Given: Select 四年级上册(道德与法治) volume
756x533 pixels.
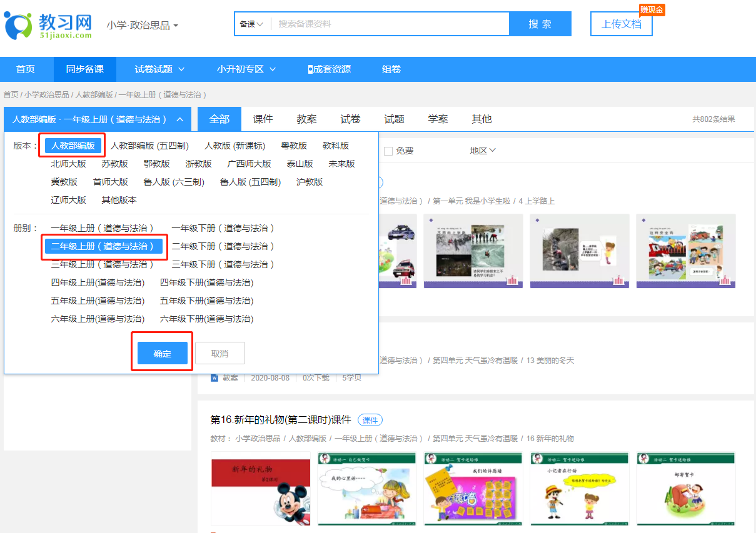Looking at the screenshot, I should coord(98,282).
